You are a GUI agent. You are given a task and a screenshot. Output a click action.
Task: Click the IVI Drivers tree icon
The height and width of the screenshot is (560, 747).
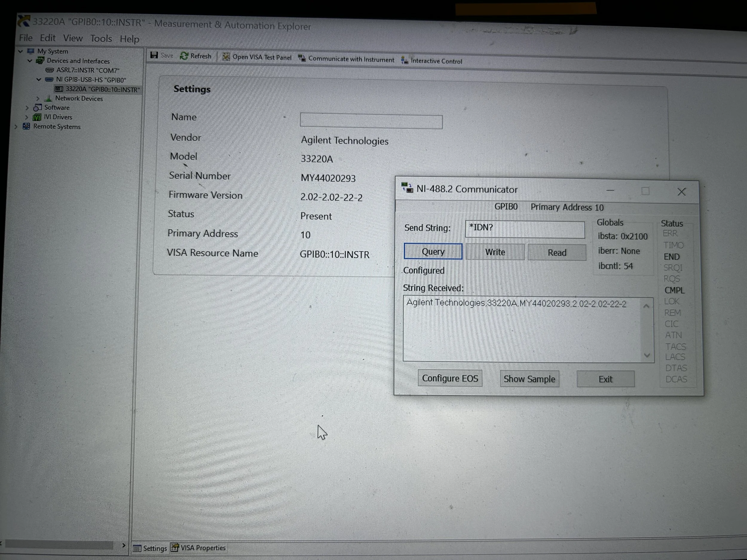[x=37, y=117]
